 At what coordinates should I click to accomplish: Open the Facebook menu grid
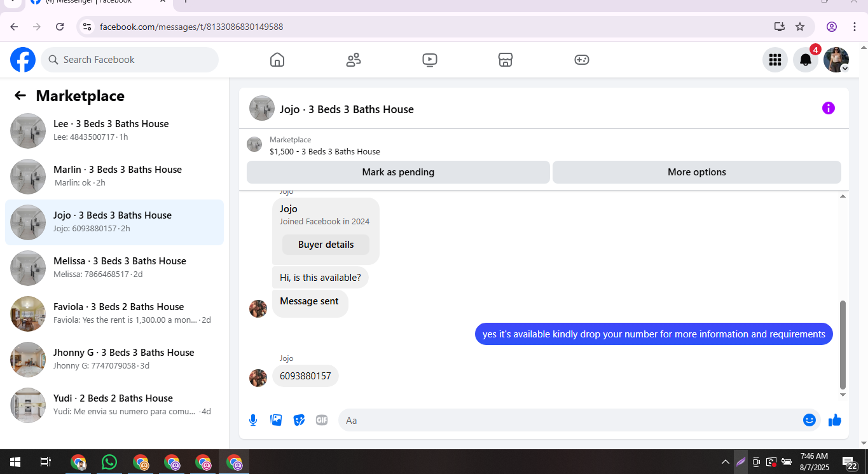coord(775,60)
